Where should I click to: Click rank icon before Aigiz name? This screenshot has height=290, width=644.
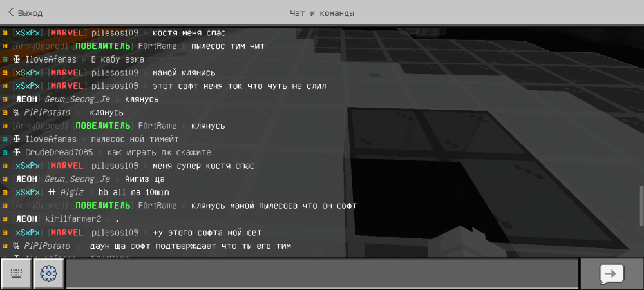point(52,192)
